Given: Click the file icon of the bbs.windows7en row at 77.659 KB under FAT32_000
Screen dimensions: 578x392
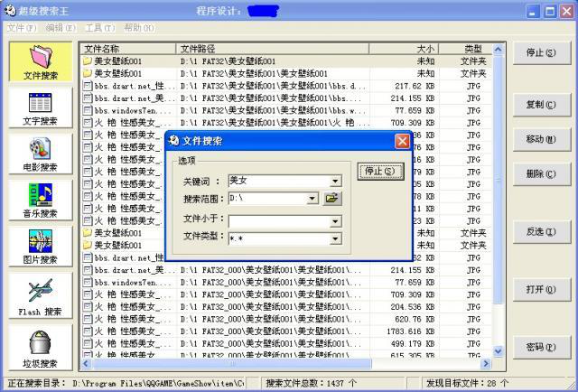Looking at the screenshot, I should tap(88, 282).
